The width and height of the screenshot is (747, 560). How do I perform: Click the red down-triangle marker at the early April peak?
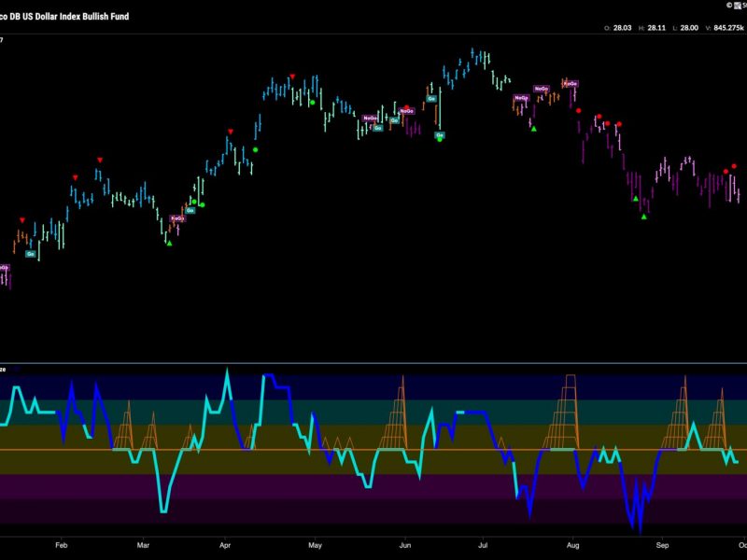[x=231, y=132]
